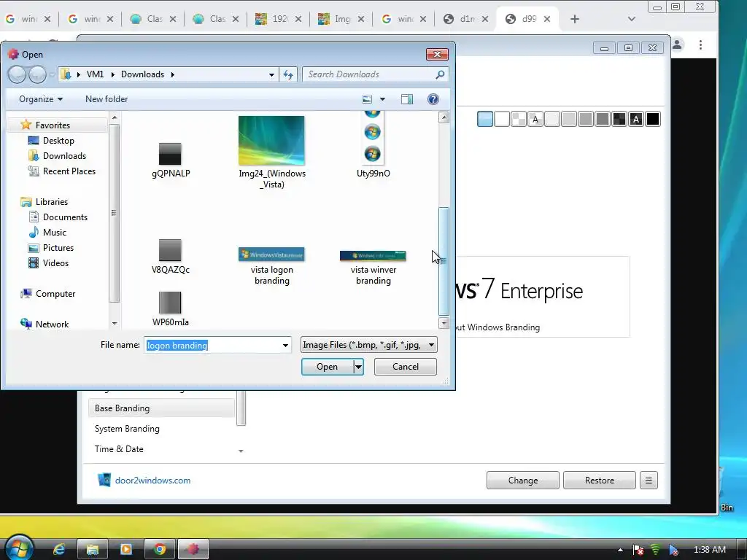Launch Internet Explorer from taskbar
This screenshot has height=560, width=747.
(x=59, y=550)
